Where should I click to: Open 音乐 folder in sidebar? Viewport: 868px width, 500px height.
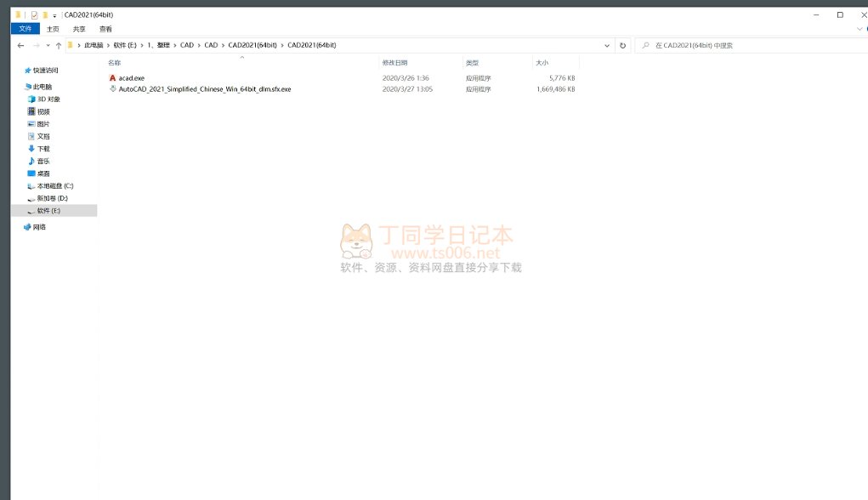tap(43, 161)
